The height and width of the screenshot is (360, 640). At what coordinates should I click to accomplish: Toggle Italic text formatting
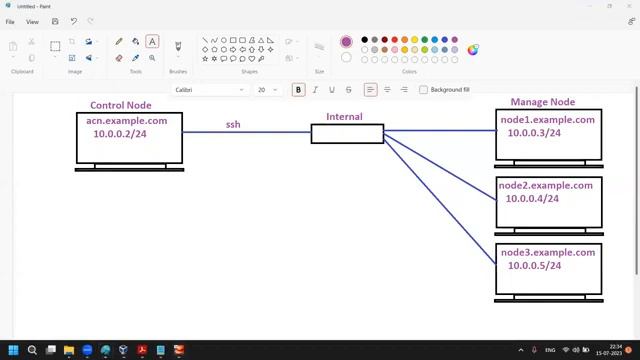(x=315, y=90)
